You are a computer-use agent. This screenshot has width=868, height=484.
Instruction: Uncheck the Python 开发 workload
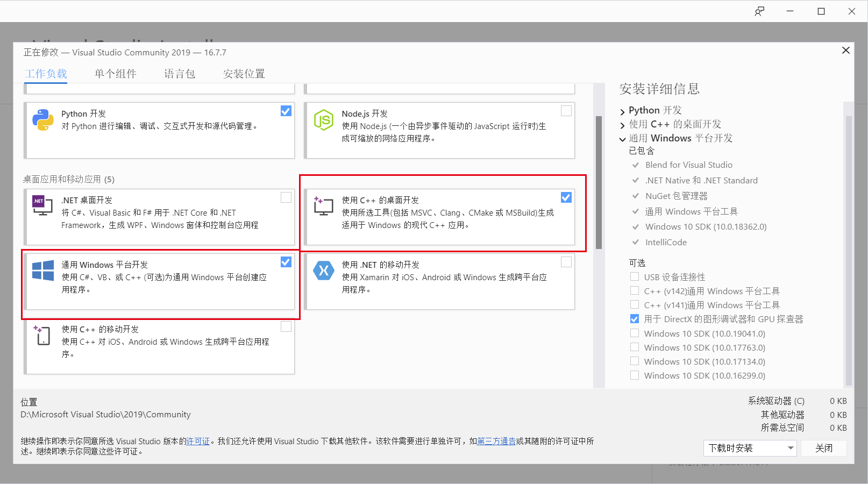coord(286,111)
